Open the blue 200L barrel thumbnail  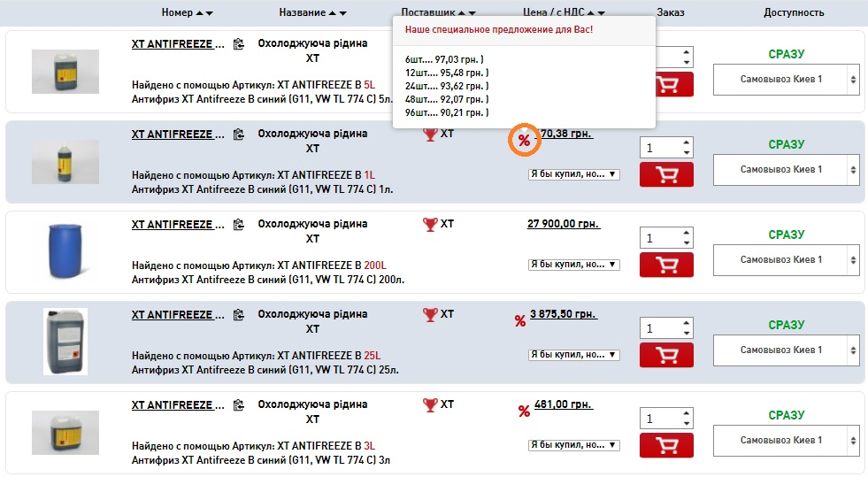pyautogui.click(x=65, y=252)
